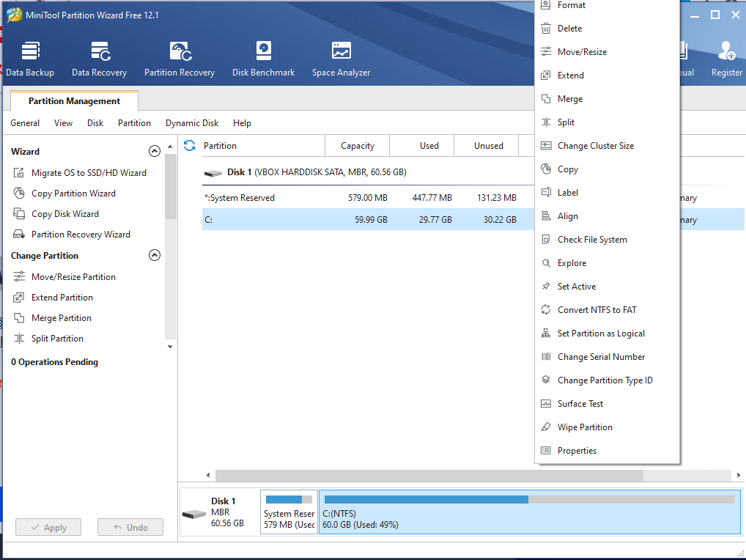Click Properties in the context menu
746x560 pixels.
(577, 451)
